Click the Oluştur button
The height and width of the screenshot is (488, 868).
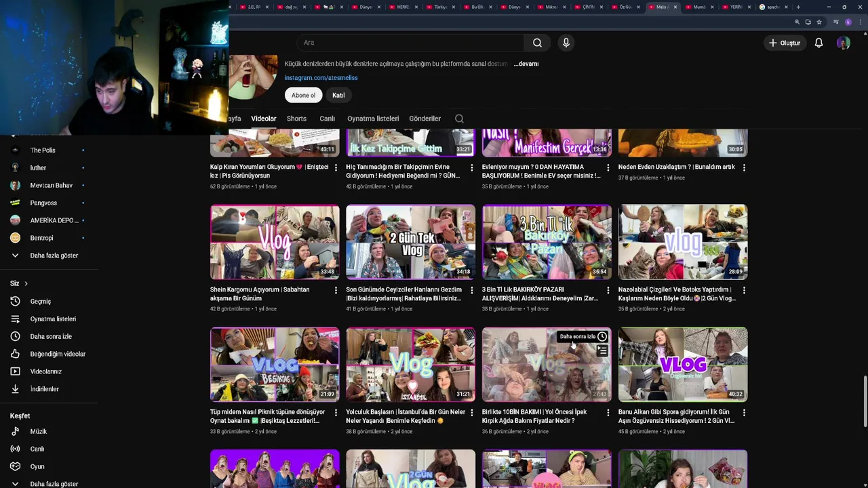[785, 43]
